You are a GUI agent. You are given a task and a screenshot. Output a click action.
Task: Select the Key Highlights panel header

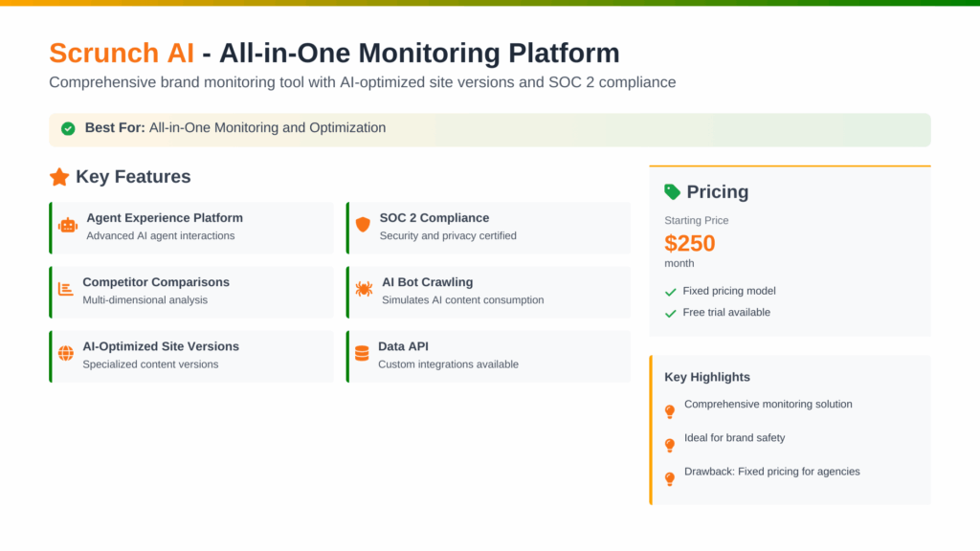tap(707, 377)
